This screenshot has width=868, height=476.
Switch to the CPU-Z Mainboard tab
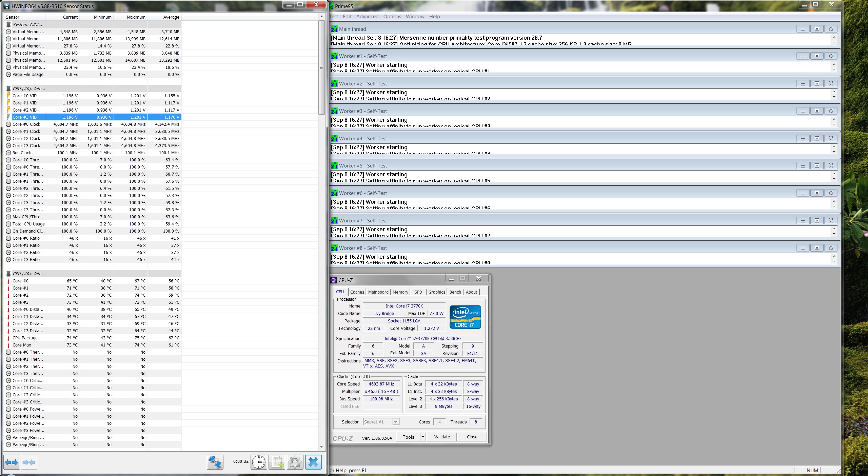378,292
